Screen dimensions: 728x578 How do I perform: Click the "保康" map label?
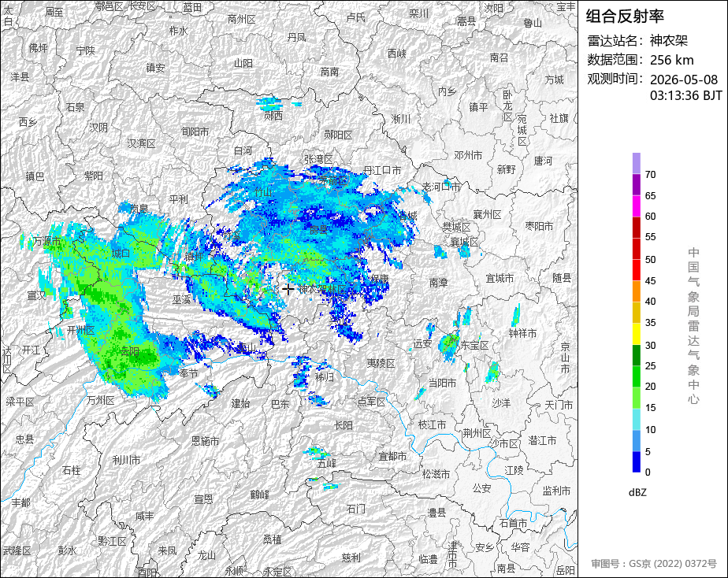379,279
